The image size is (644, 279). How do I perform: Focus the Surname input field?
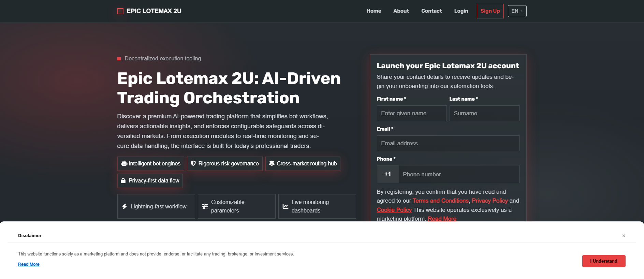pyautogui.click(x=484, y=113)
